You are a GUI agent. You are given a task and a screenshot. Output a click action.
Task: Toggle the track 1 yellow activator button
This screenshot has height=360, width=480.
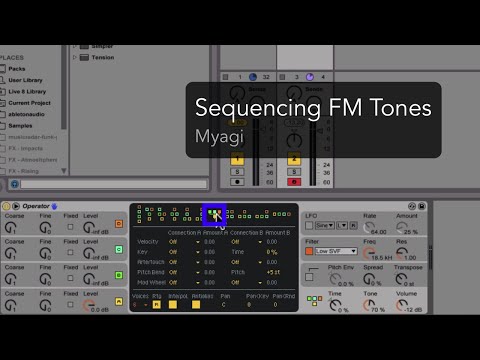237,160
